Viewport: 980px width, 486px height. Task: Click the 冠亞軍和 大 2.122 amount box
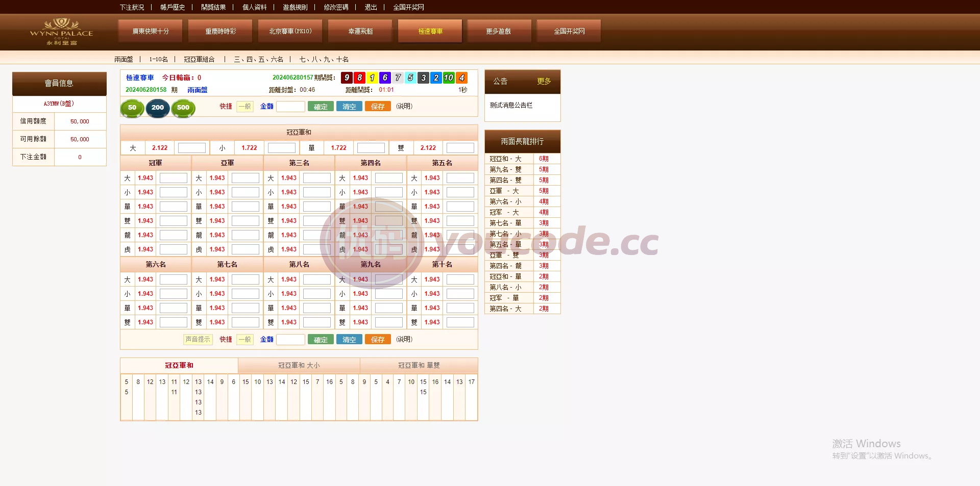[x=191, y=148]
